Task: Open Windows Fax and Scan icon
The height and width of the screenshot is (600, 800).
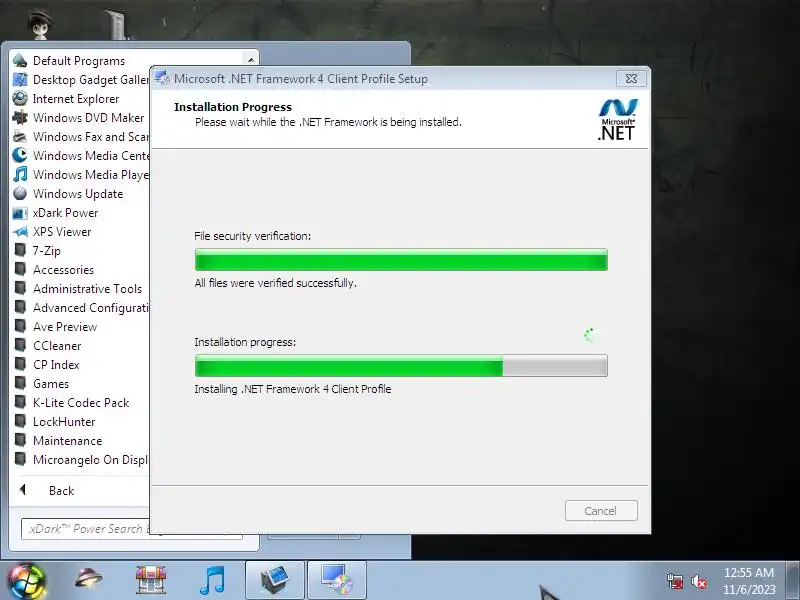Action: pos(20,137)
